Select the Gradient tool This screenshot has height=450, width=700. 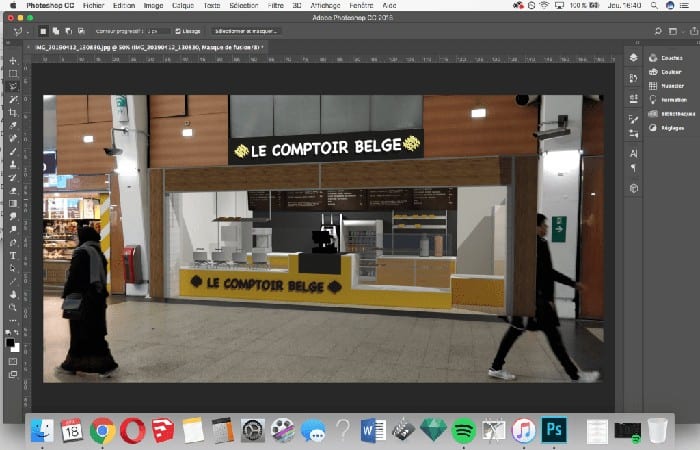tap(13, 203)
